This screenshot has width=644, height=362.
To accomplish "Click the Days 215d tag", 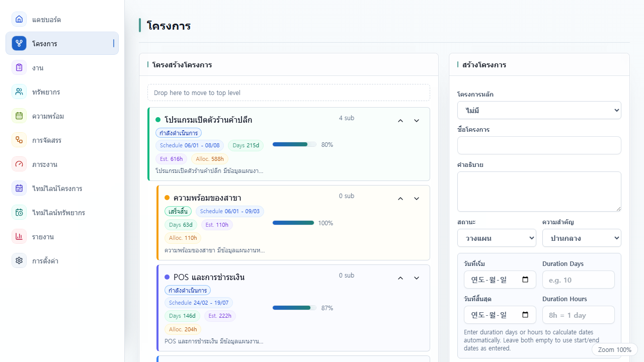I will pyautogui.click(x=246, y=146).
